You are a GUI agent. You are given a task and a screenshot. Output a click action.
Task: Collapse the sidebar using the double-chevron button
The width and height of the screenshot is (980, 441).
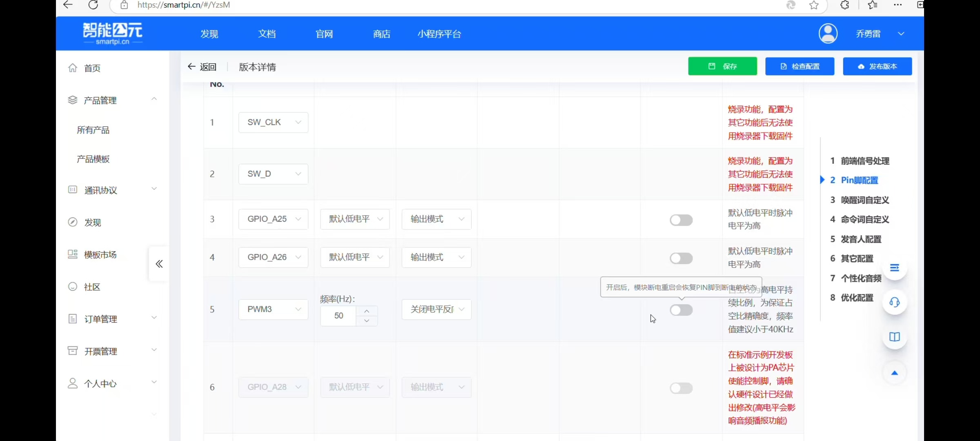(x=159, y=264)
